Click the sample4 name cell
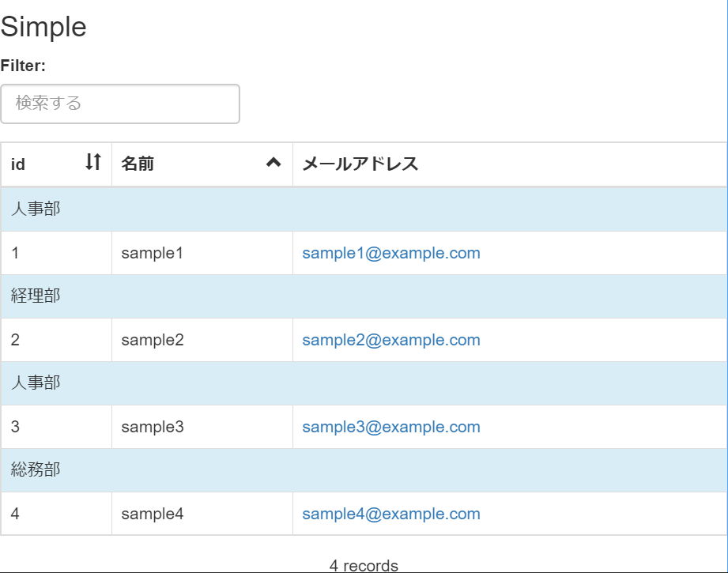This screenshot has height=573, width=728. tap(202, 514)
